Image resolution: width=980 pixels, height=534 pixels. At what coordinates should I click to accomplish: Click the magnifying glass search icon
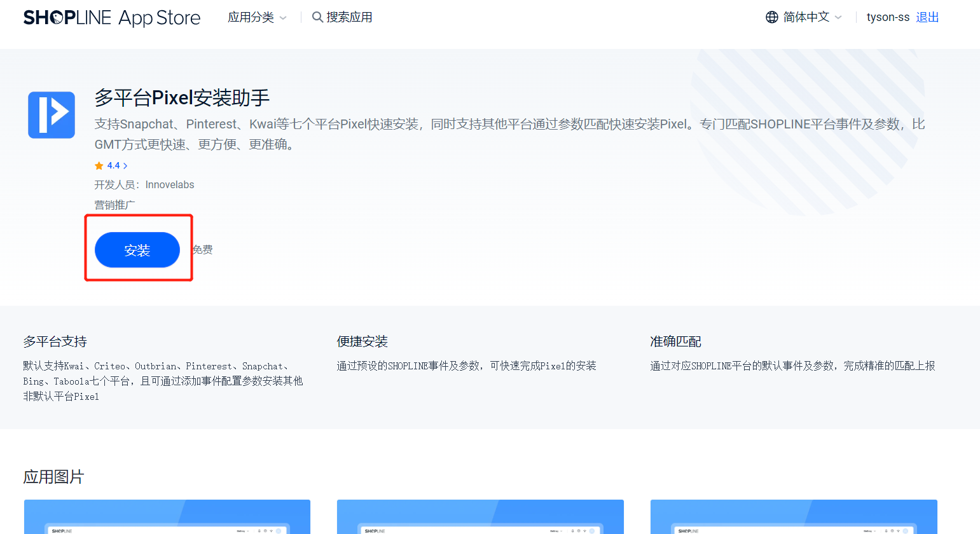tap(317, 17)
